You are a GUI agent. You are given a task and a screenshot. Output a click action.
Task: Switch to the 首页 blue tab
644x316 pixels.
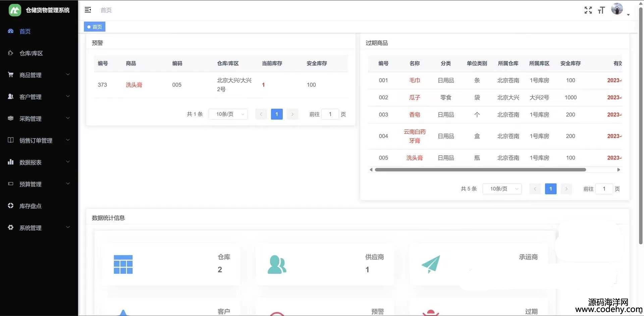point(95,27)
